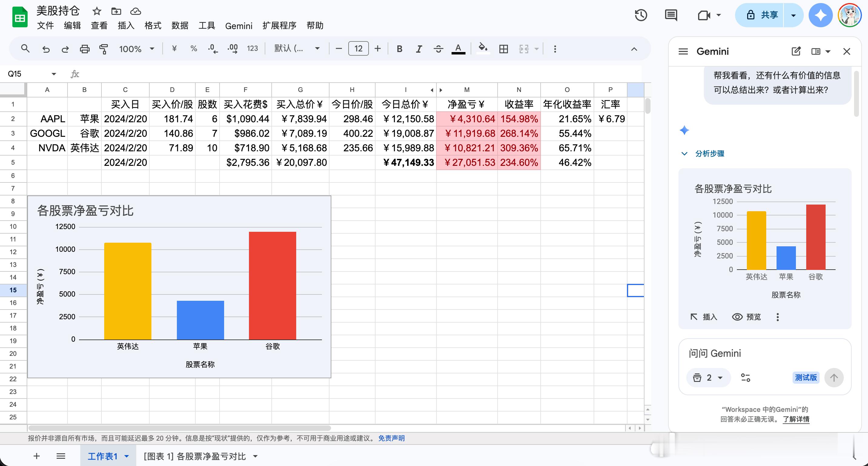Image resolution: width=868 pixels, height=466 pixels.
Task: Click the merge cells icon
Action: click(x=524, y=49)
